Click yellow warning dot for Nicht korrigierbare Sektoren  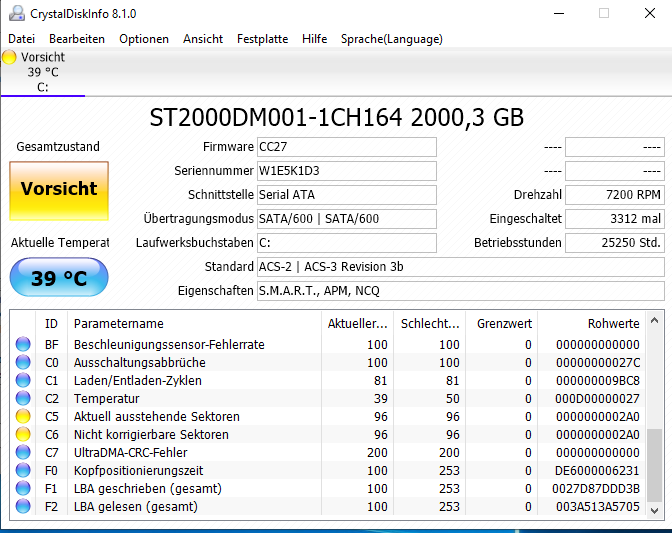[x=23, y=434]
